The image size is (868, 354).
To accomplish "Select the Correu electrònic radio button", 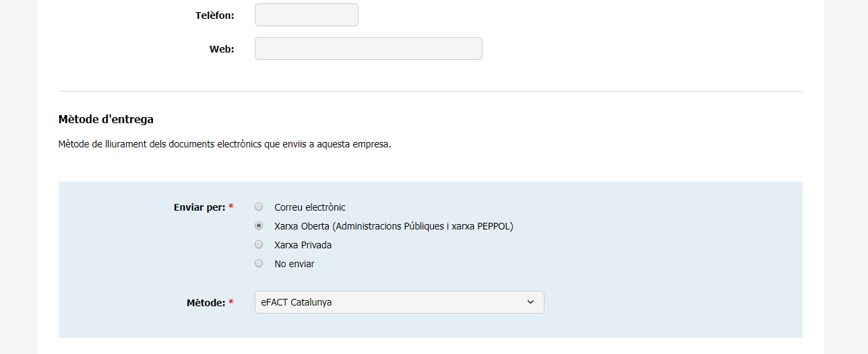I will (259, 207).
